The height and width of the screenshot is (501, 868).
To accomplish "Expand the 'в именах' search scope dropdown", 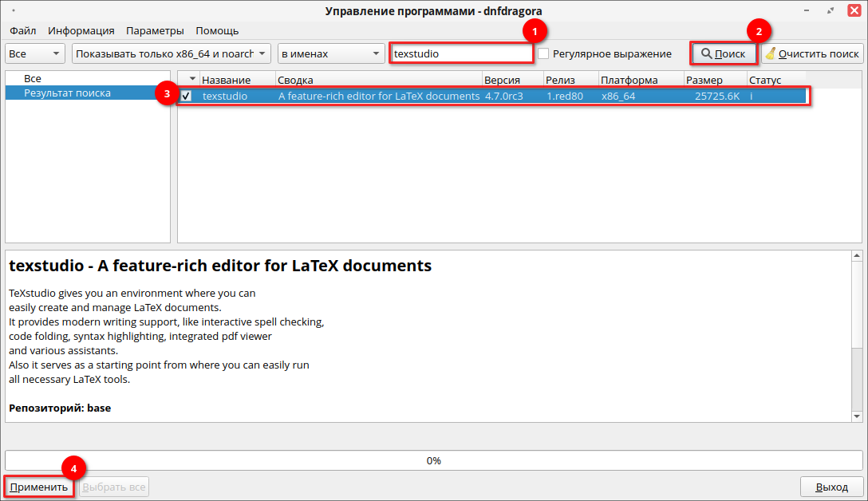I will (x=331, y=53).
